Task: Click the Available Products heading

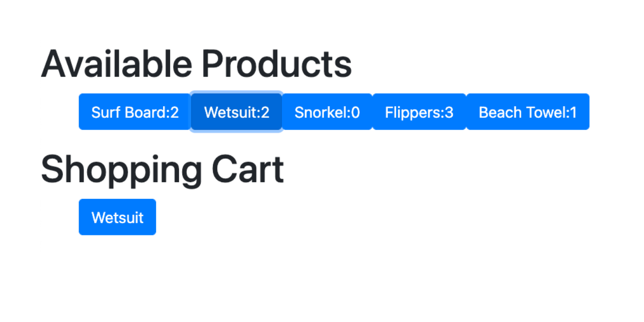Action: [x=196, y=63]
